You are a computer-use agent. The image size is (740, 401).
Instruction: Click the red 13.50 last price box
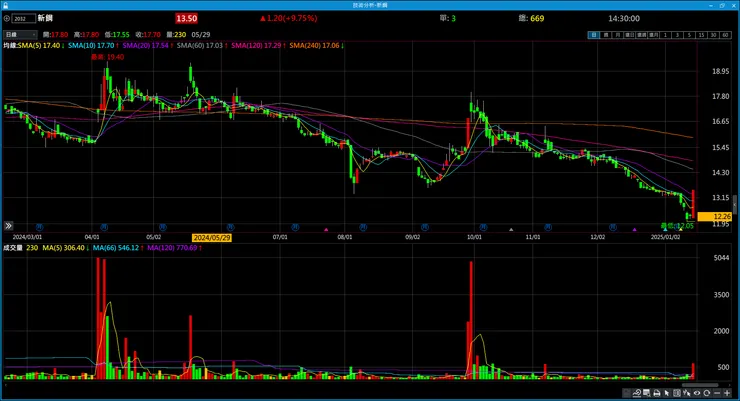pyautogui.click(x=186, y=18)
